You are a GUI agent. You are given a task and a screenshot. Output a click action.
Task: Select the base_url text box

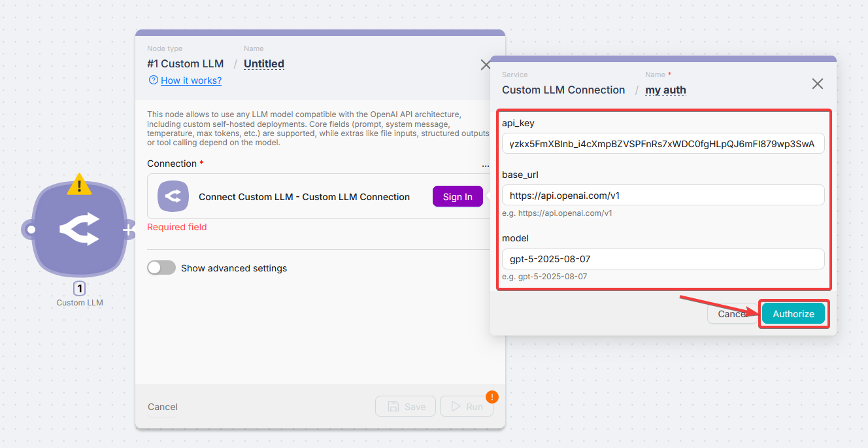tap(663, 194)
